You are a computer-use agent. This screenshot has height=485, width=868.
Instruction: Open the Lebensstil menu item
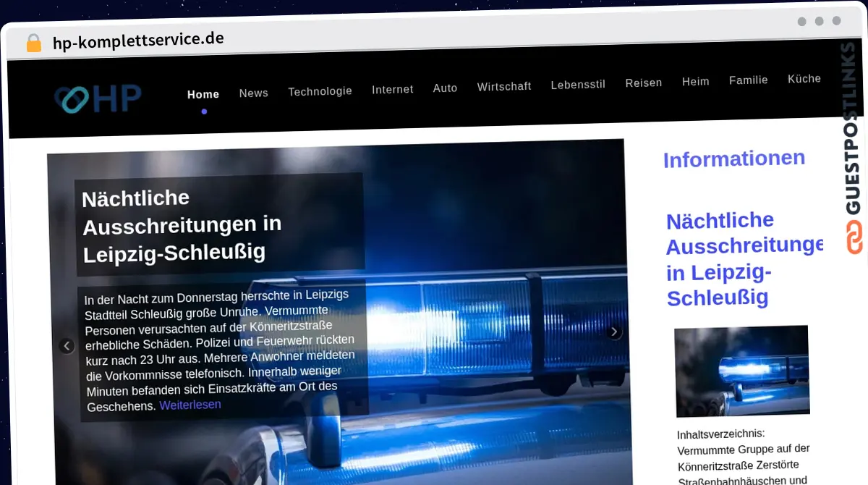pyautogui.click(x=578, y=85)
